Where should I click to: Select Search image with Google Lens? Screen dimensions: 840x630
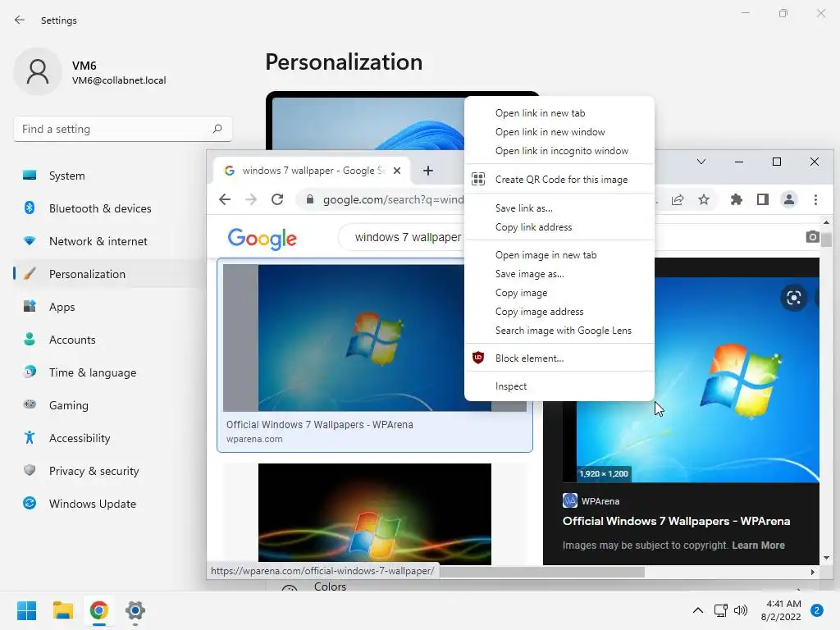pos(559,331)
